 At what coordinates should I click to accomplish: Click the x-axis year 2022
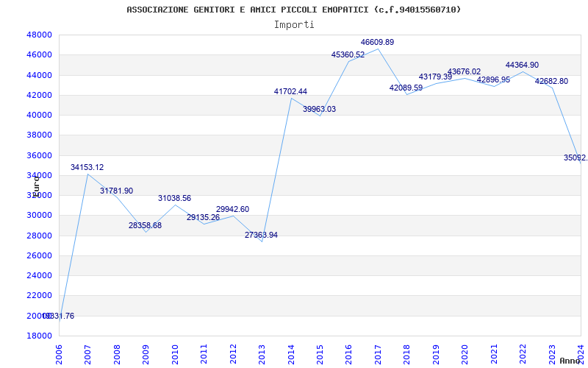[x=523, y=354]
